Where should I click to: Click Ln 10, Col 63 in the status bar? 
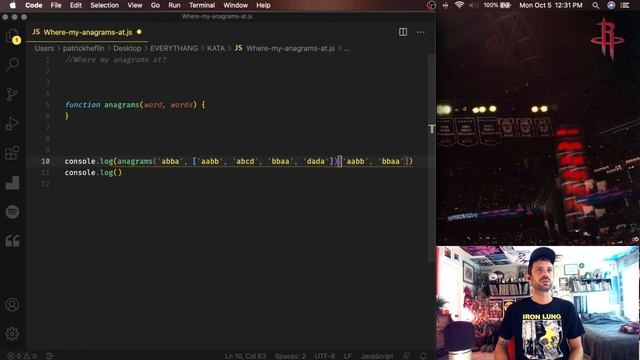[x=245, y=356]
